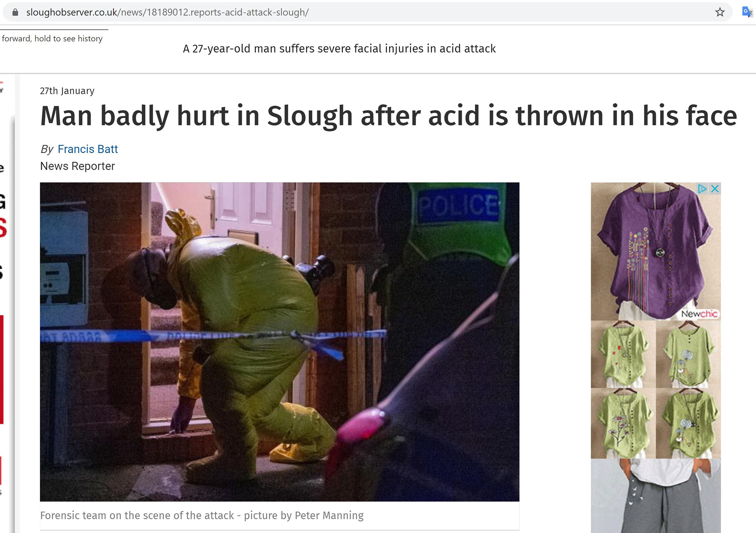Click the Newchic brand logo
The image size is (756, 533).
(699, 314)
